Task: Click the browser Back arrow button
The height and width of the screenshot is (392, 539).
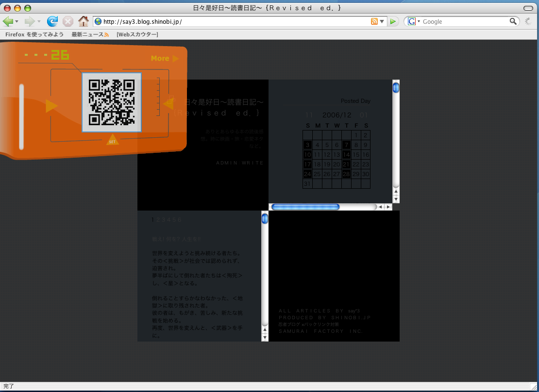Action: tap(8, 21)
